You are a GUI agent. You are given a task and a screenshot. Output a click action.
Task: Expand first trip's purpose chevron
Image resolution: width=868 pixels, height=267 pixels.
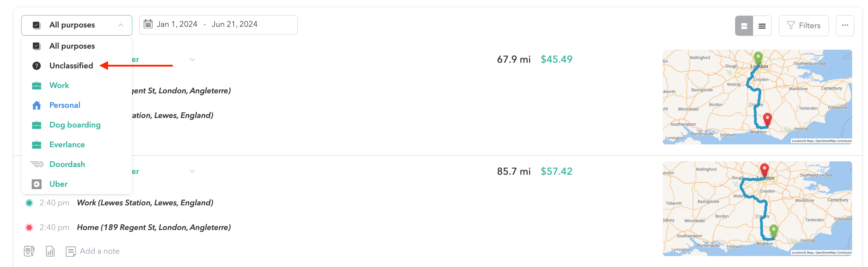coord(192,60)
